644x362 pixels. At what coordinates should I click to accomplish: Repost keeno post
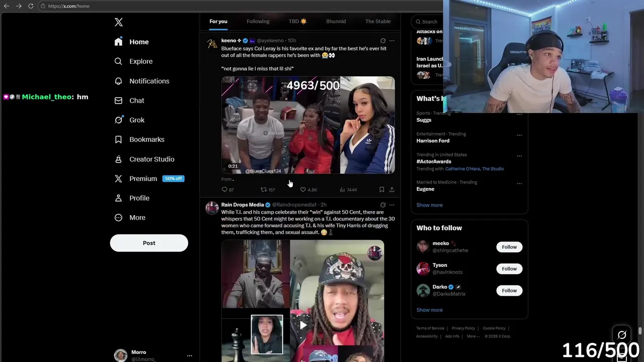click(x=268, y=190)
